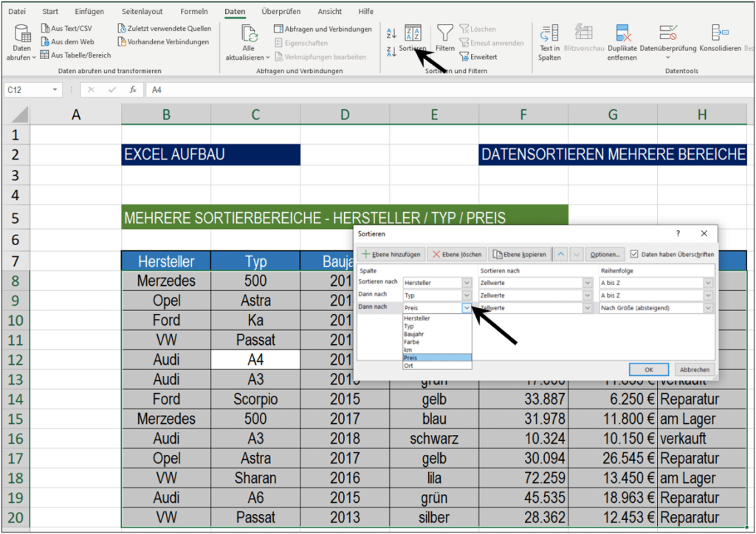The image size is (756, 534).
Task: Switch to the Formeln tab
Action: point(194,12)
